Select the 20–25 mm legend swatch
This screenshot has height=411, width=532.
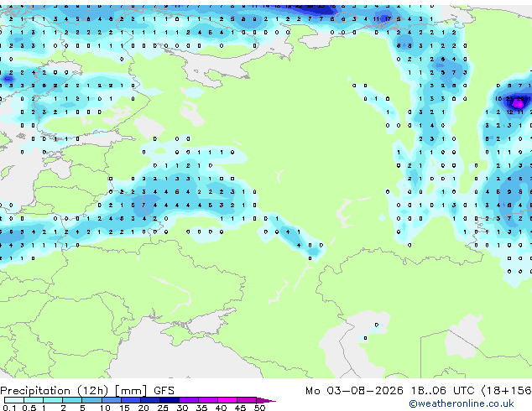(149, 400)
